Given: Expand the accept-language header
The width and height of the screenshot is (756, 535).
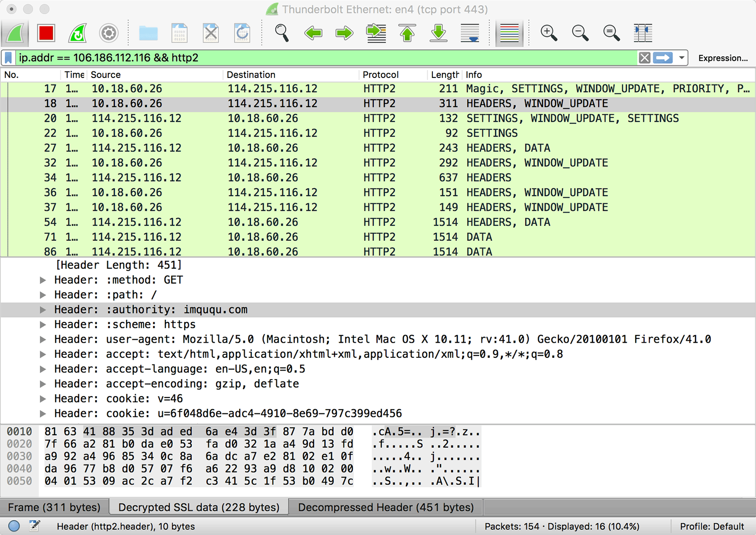Looking at the screenshot, I should 43,369.
